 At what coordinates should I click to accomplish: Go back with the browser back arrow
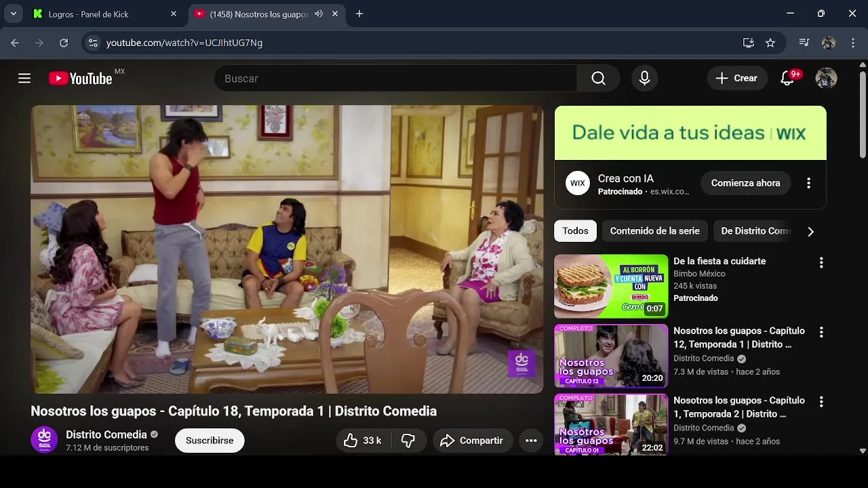tap(15, 43)
